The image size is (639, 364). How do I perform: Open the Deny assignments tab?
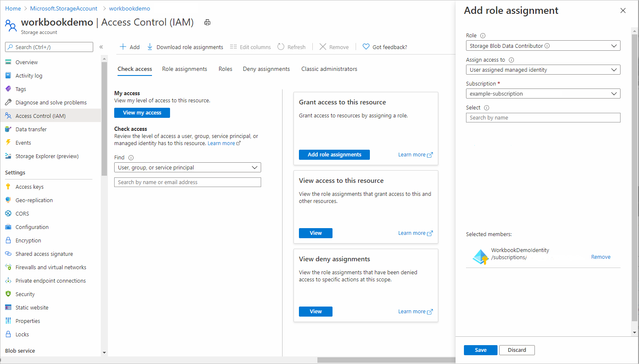tap(266, 69)
